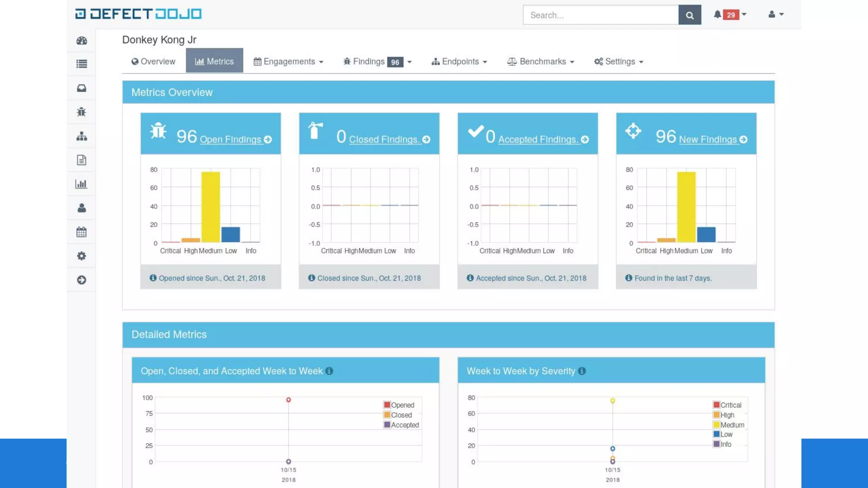Viewport: 868px width, 488px height.
Task: Open the 96 Open Findings link
Action: [x=231, y=139]
